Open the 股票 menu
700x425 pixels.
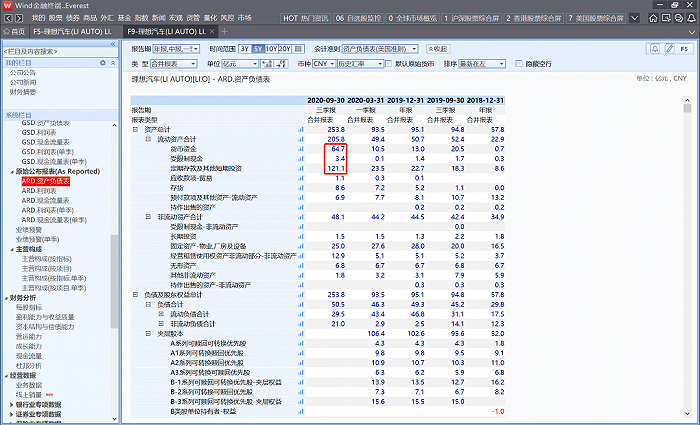pyautogui.click(x=56, y=18)
